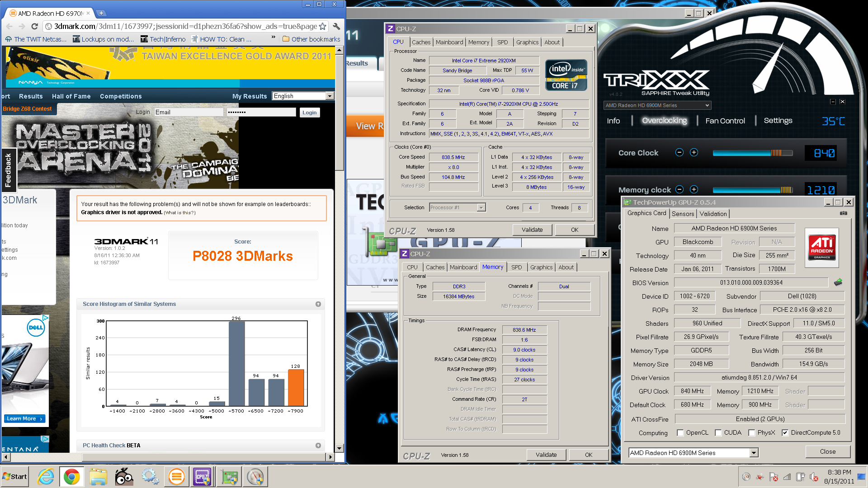
Task: Click OK in lower CPU-Z window
Action: coord(589,455)
